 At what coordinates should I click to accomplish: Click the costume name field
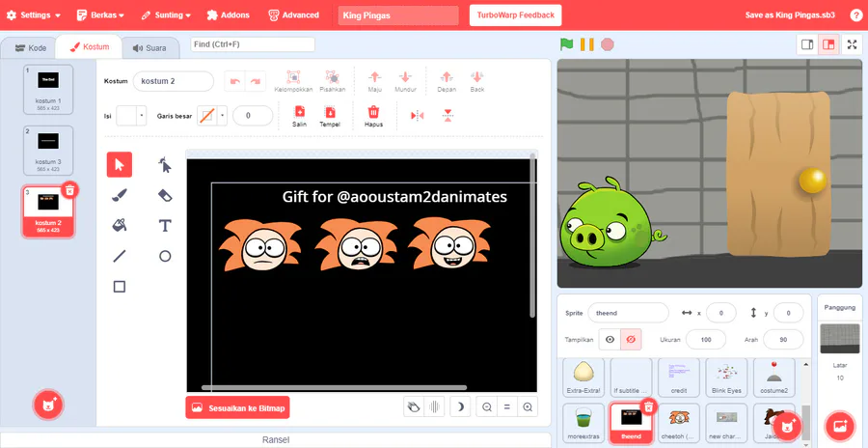point(174,81)
